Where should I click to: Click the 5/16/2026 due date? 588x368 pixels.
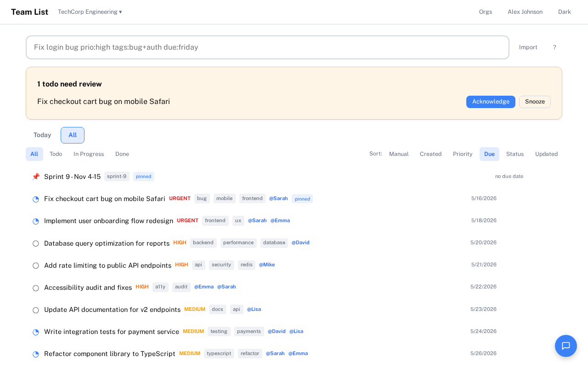484,199
